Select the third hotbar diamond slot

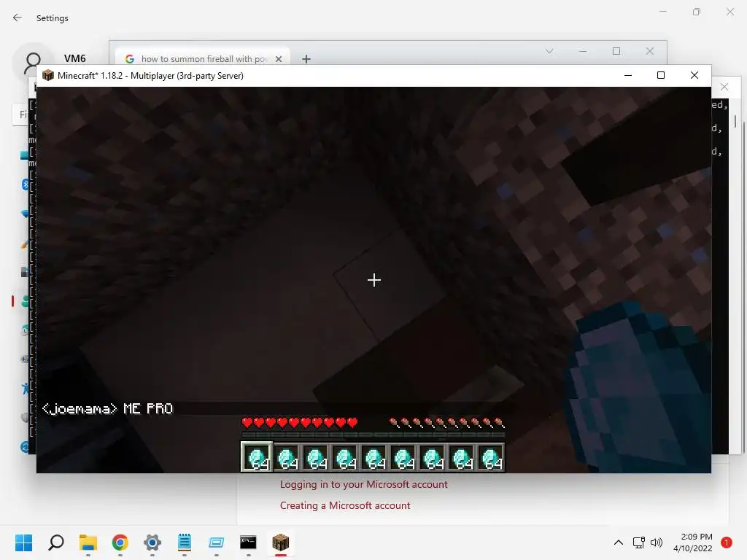pyautogui.click(x=316, y=458)
